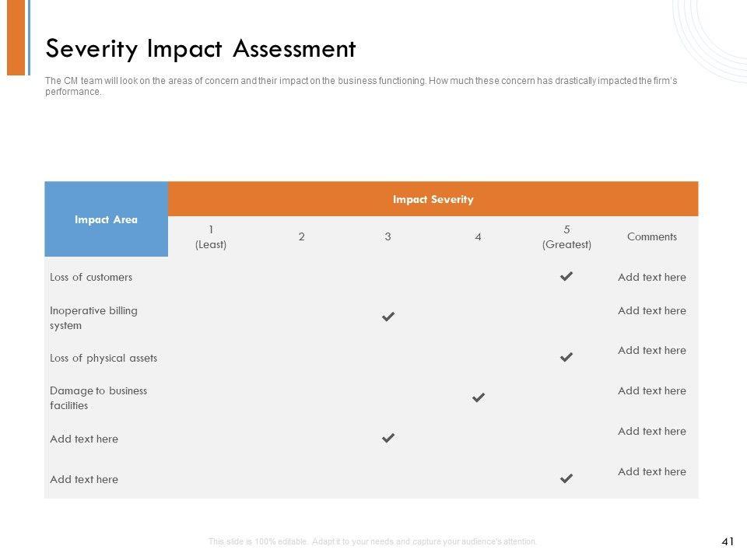The height and width of the screenshot is (560, 747).
Task: Click the comment text for Loss of customers
Action: [x=652, y=277]
